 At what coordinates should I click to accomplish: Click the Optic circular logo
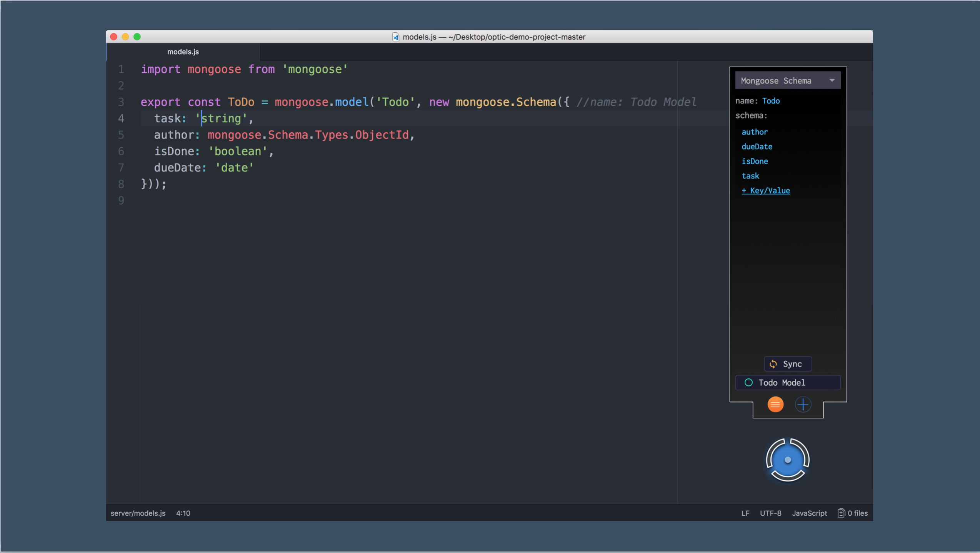(787, 460)
